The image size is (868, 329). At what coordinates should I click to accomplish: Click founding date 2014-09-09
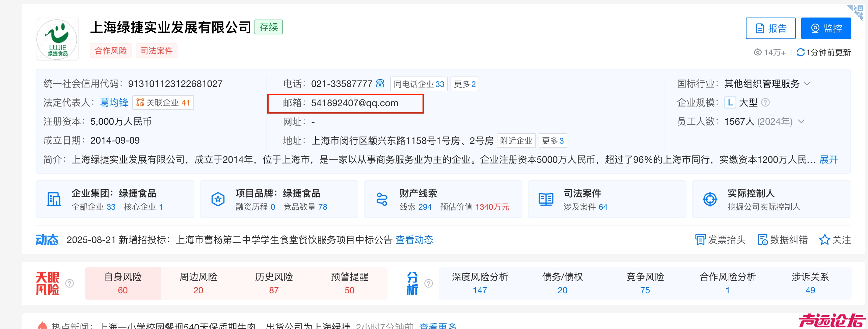point(115,140)
